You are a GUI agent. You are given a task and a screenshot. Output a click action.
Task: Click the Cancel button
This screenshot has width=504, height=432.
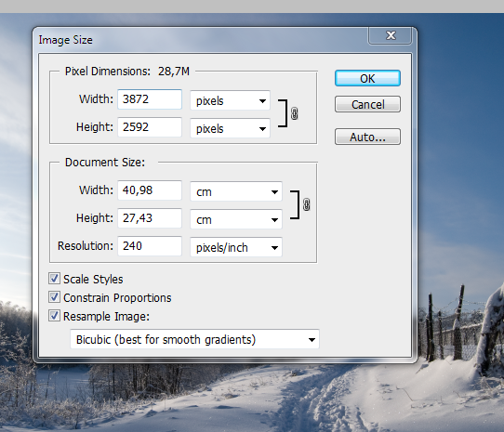click(367, 104)
